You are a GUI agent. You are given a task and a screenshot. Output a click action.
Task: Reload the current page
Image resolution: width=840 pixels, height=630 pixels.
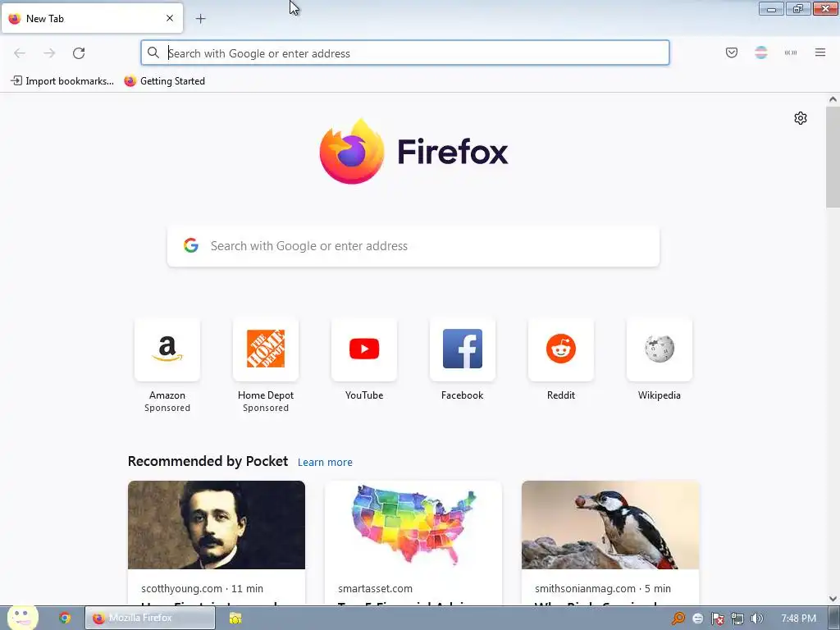79,53
